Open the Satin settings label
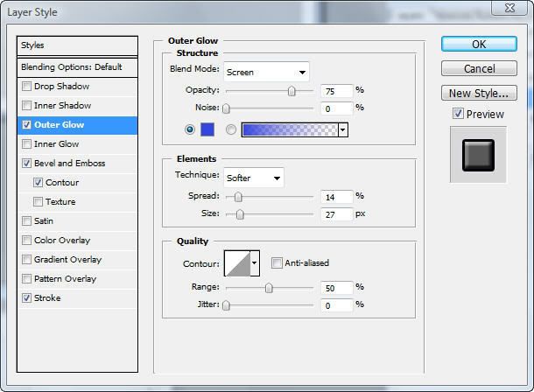The image size is (534, 392). (x=44, y=221)
